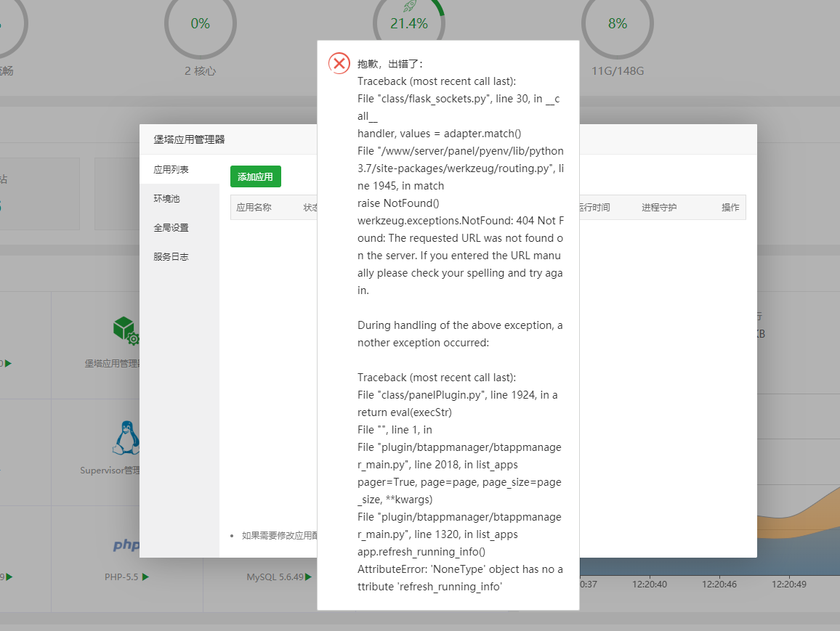
Task: Click the 0% CPU usage gauge
Action: coord(201,23)
